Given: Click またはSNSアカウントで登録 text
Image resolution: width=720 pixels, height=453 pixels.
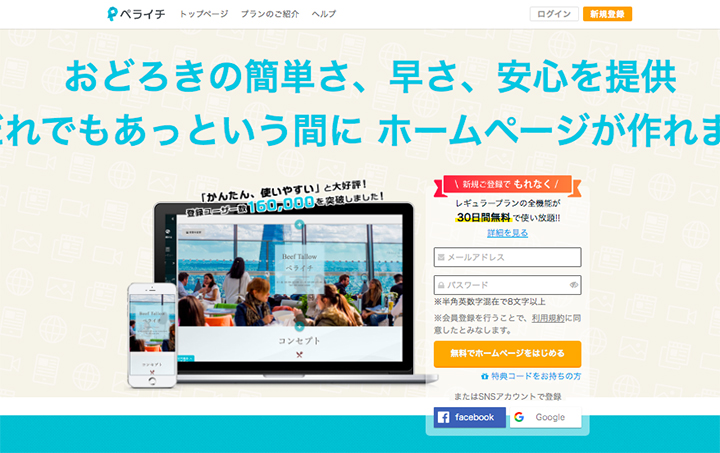Looking at the screenshot, I should [507, 397].
